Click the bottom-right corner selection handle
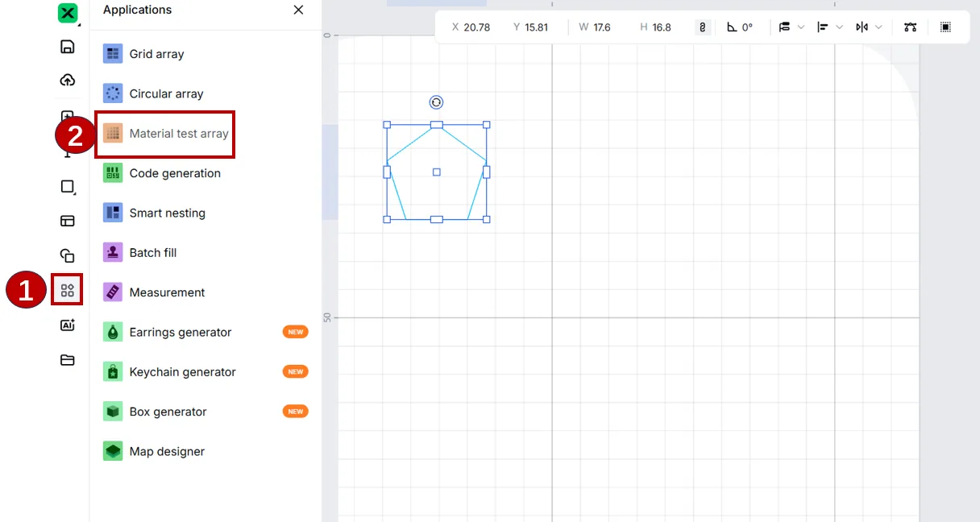980x522 pixels. pyautogui.click(x=486, y=219)
